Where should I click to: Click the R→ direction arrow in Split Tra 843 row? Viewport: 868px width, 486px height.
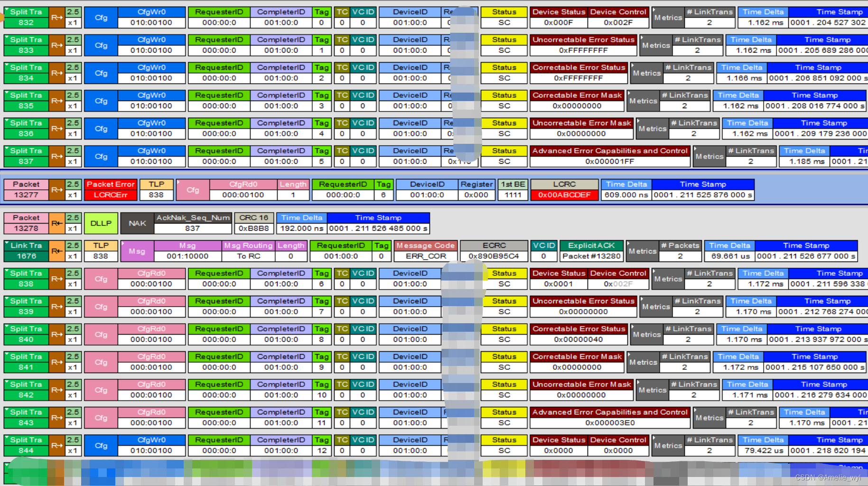click(57, 418)
